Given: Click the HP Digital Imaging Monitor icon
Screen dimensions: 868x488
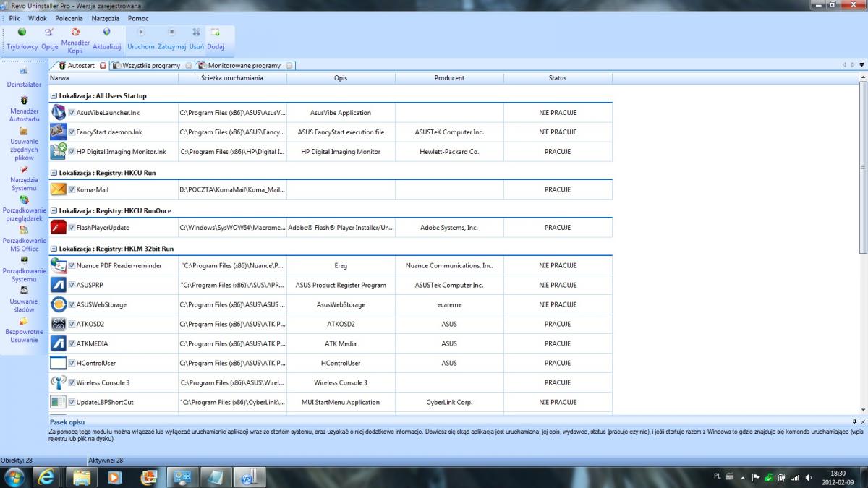Looking at the screenshot, I should tap(59, 151).
